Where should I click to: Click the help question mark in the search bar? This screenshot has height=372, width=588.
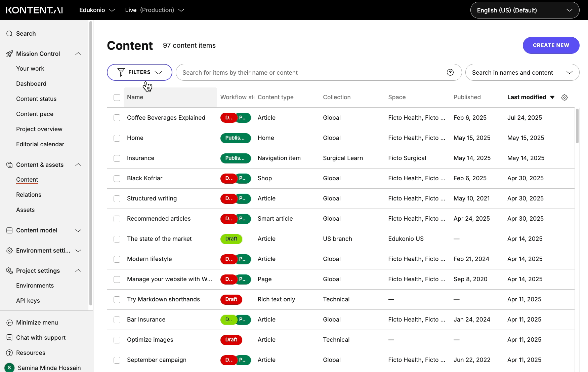coord(450,72)
